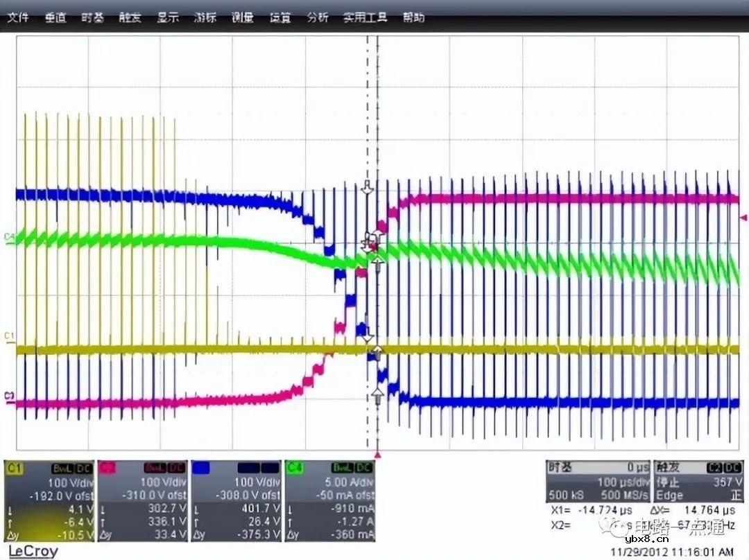Open the 测量 (Measure) menu
Viewport: 749px width, 560px height.
click(242, 18)
